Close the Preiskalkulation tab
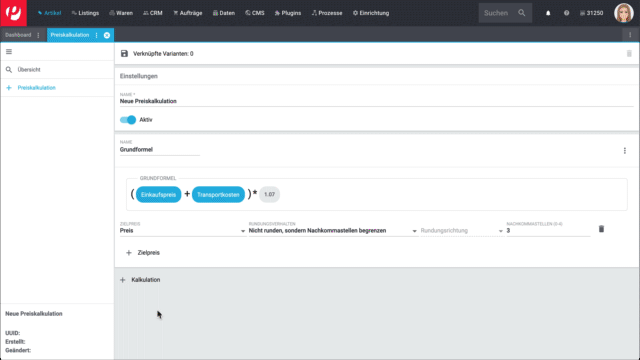 pyautogui.click(x=107, y=35)
